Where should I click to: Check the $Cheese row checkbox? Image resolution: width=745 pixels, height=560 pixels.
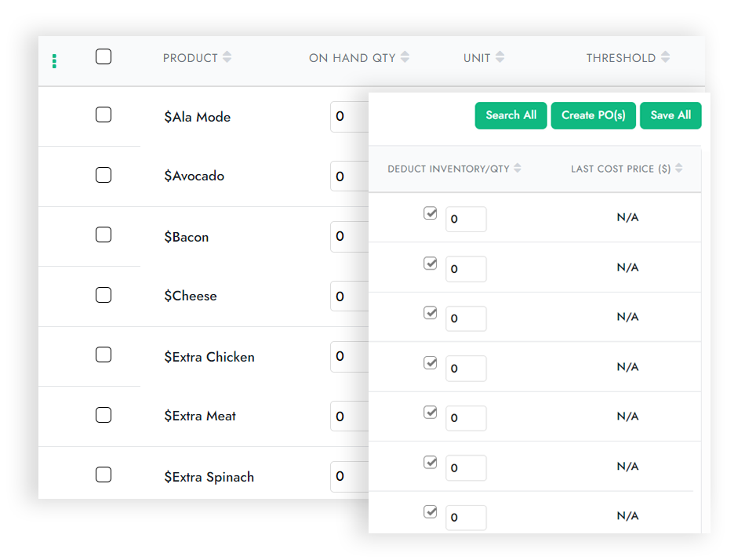pyautogui.click(x=104, y=295)
